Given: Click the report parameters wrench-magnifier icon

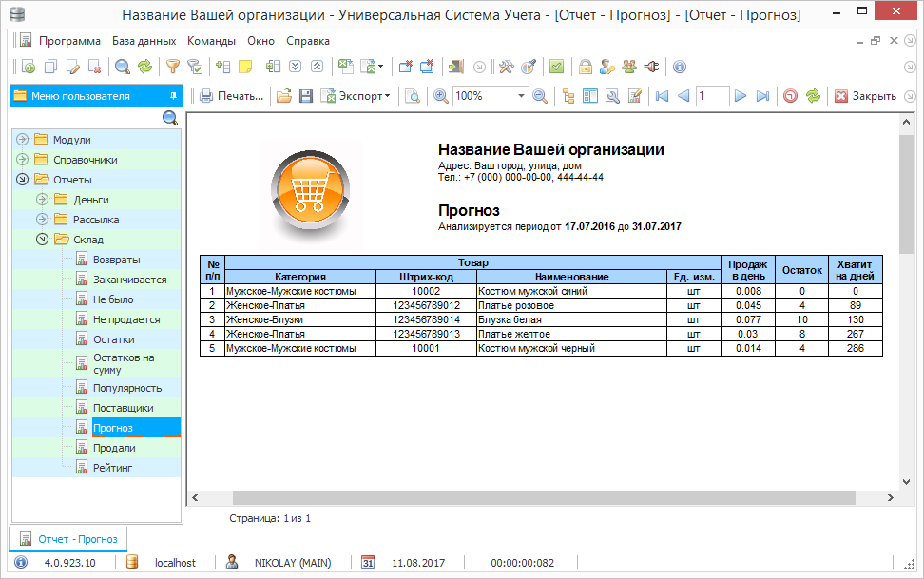Looking at the screenshot, I should (x=612, y=95).
